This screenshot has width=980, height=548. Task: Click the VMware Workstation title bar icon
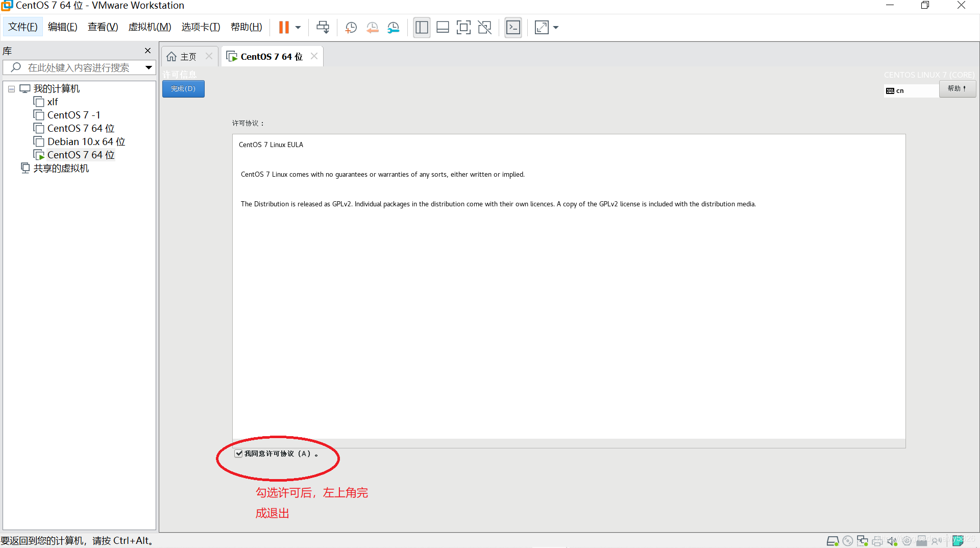pyautogui.click(x=7, y=6)
